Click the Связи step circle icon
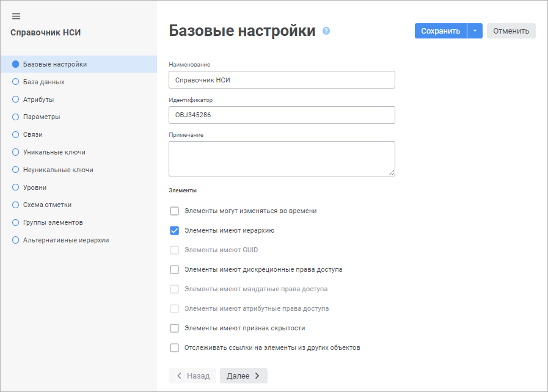548x392 pixels. [16, 134]
